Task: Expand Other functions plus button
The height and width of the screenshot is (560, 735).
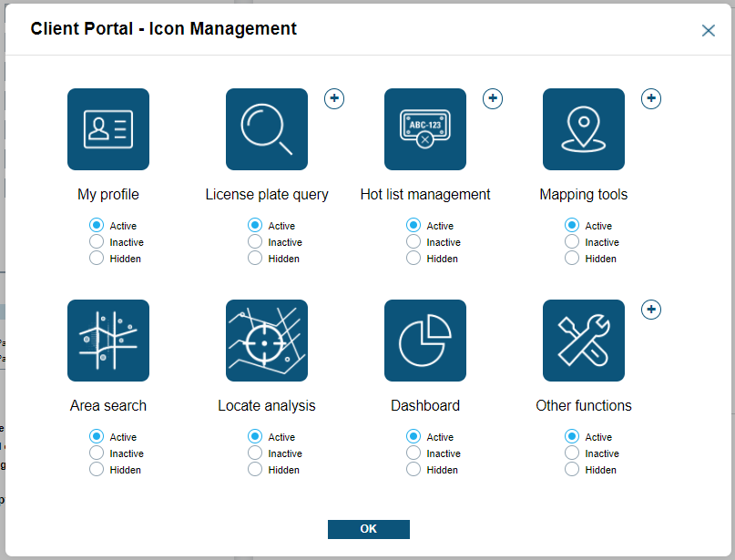Action: (651, 310)
